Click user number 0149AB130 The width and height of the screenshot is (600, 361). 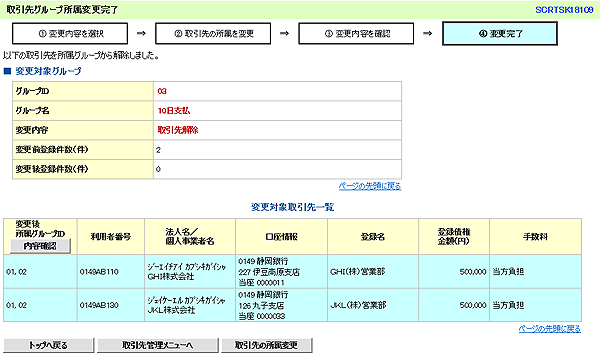tap(99, 305)
